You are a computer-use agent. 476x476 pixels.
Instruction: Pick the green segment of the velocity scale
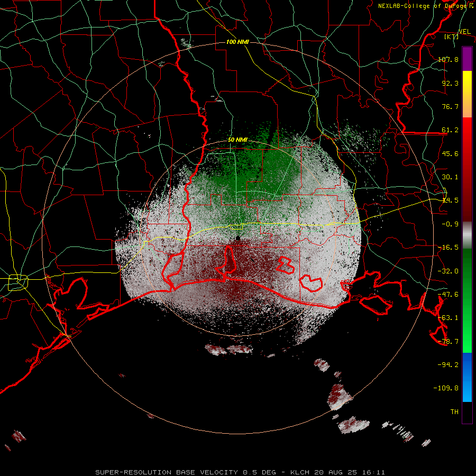click(467, 300)
